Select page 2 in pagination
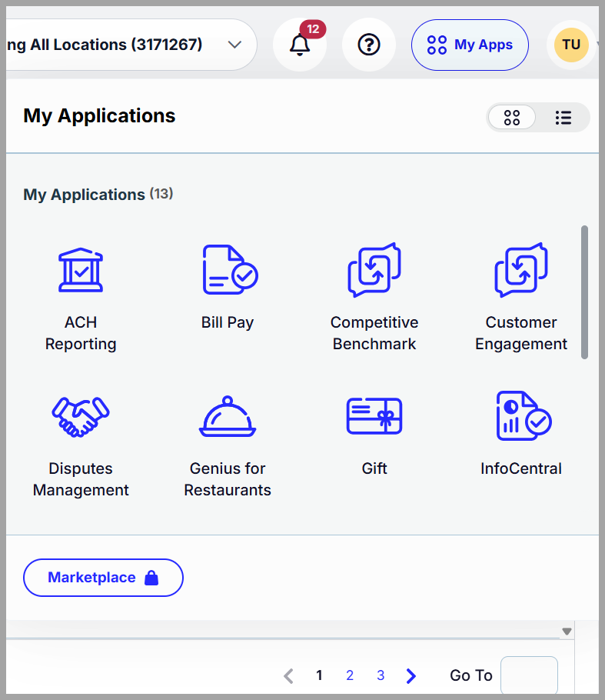Viewport: 605px width, 700px height. click(x=350, y=675)
